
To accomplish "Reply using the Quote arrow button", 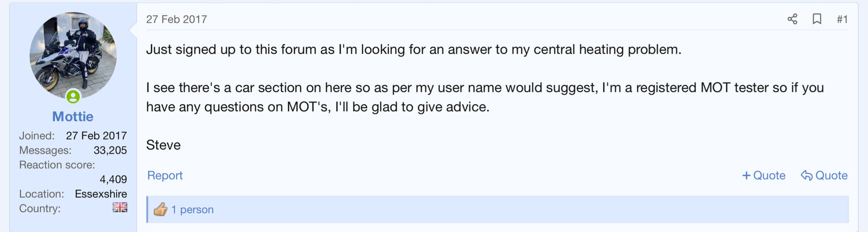I will coord(824,175).
